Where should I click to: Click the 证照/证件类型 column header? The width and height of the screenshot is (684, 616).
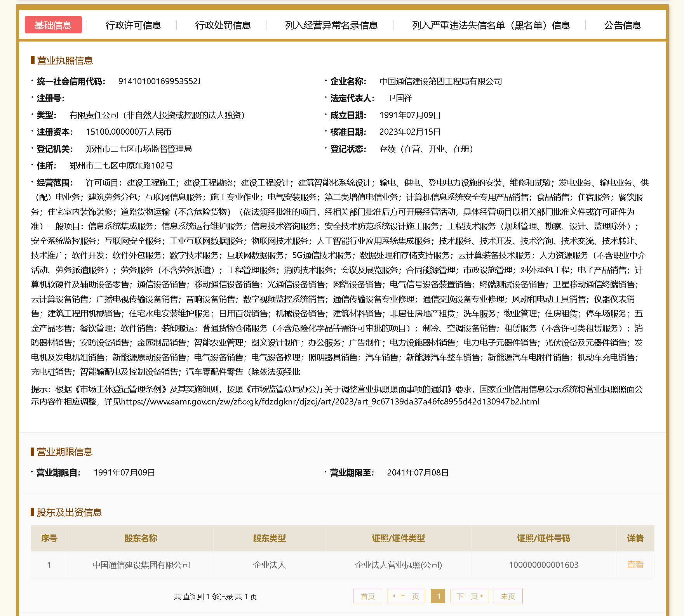(399, 538)
